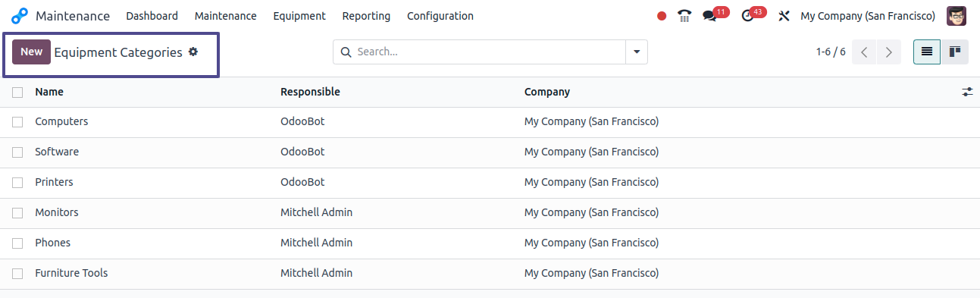
Task: Open activities clock icon with 43 badge
Action: [753, 15]
